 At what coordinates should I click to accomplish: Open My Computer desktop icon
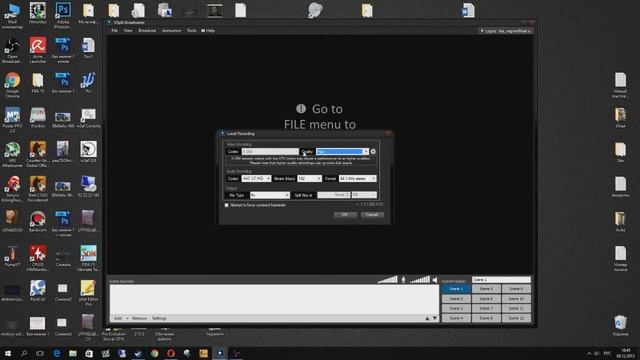click(12, 16)
